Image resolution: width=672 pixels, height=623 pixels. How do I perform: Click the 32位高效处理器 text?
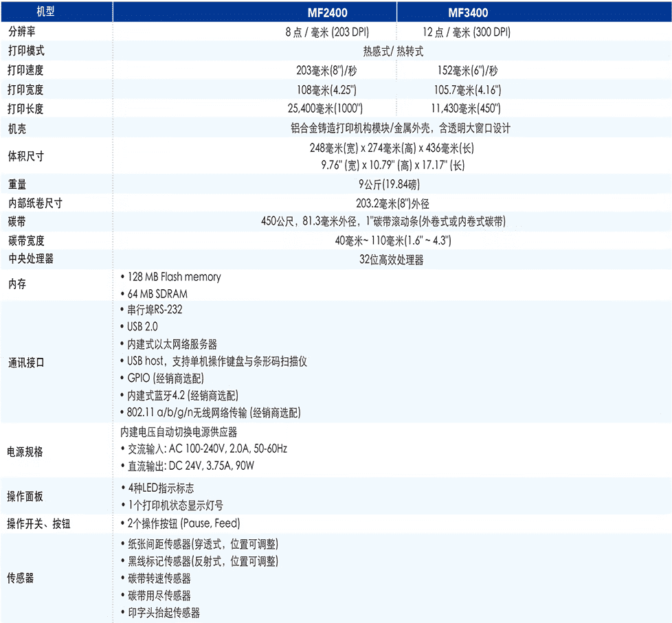point(392,260)
